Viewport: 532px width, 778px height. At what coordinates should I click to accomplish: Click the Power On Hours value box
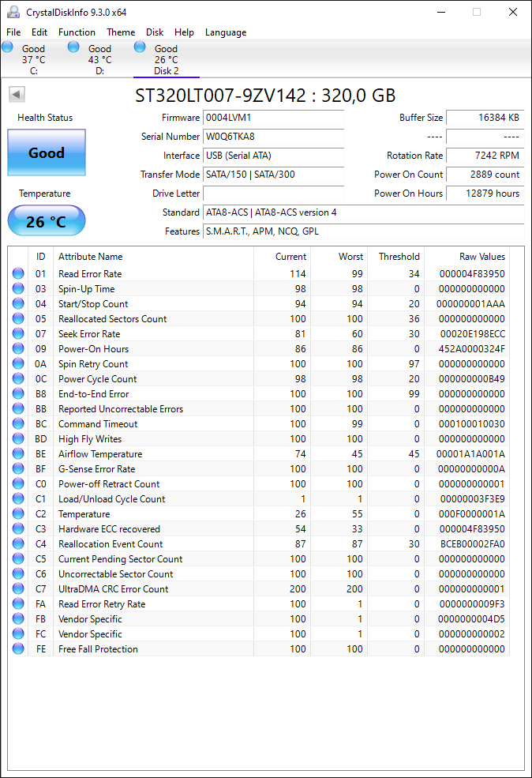pos(485,194)
